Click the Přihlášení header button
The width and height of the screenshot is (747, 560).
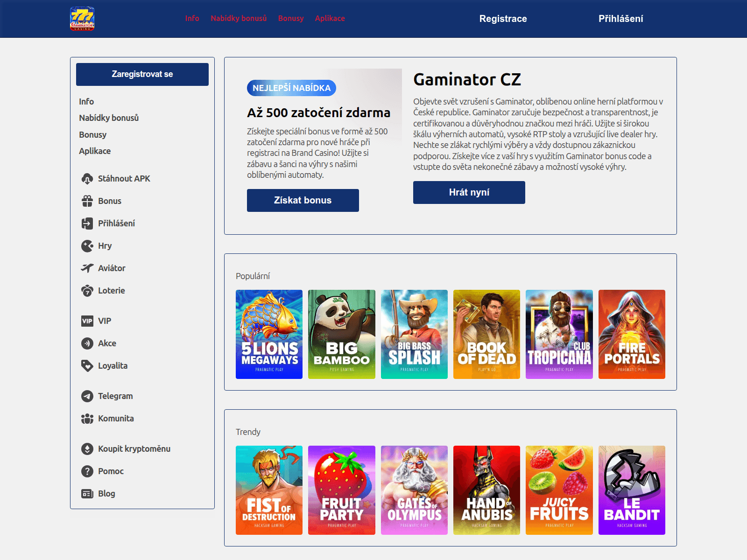(x=621, y=19)
